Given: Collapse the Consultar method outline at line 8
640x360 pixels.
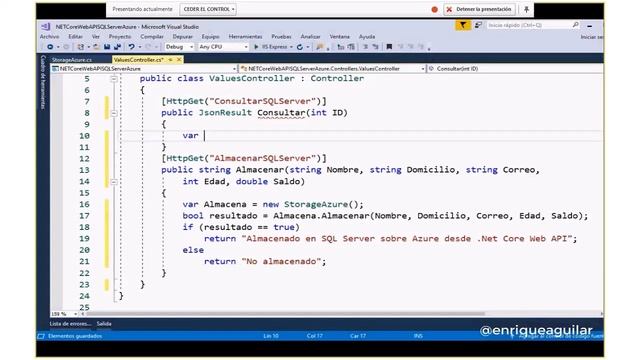Looking at the screenshot, I should pos(114,113).
